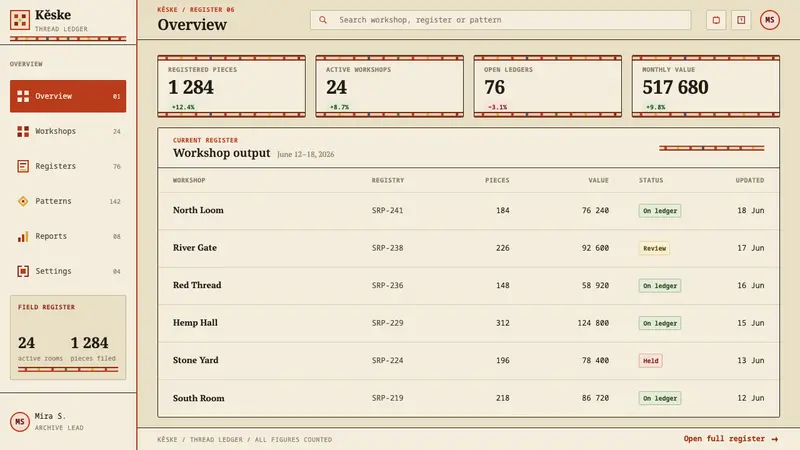Screen dimensions: 800x450
Task: Click Stone Yard's Held status badge
Action: tap(651, 361)
